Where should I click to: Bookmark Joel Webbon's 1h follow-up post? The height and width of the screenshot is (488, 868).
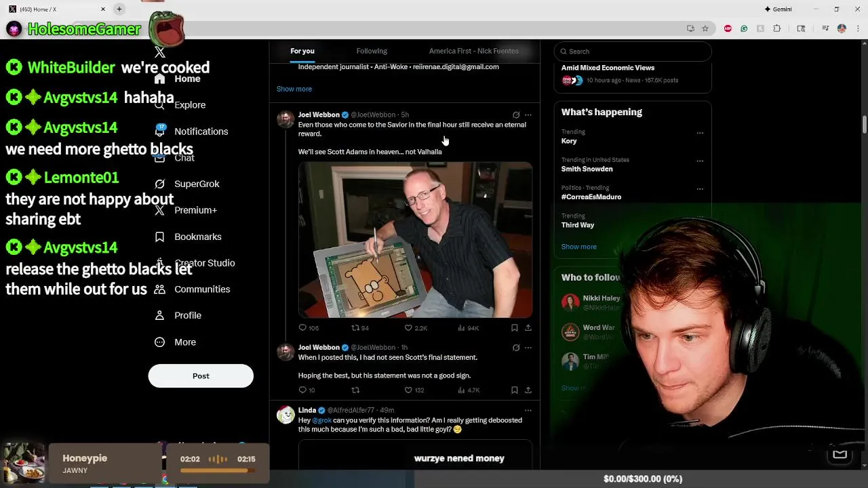(515, 390)
